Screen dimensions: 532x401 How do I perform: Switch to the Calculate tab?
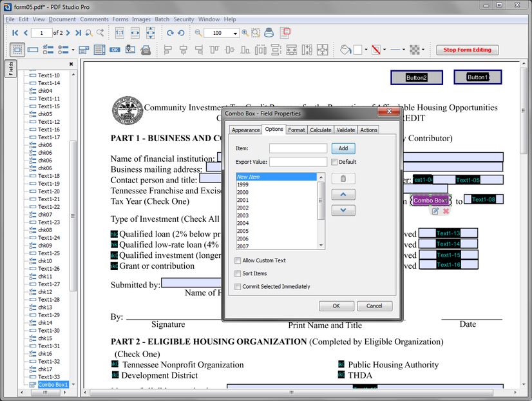click(321, 130)
